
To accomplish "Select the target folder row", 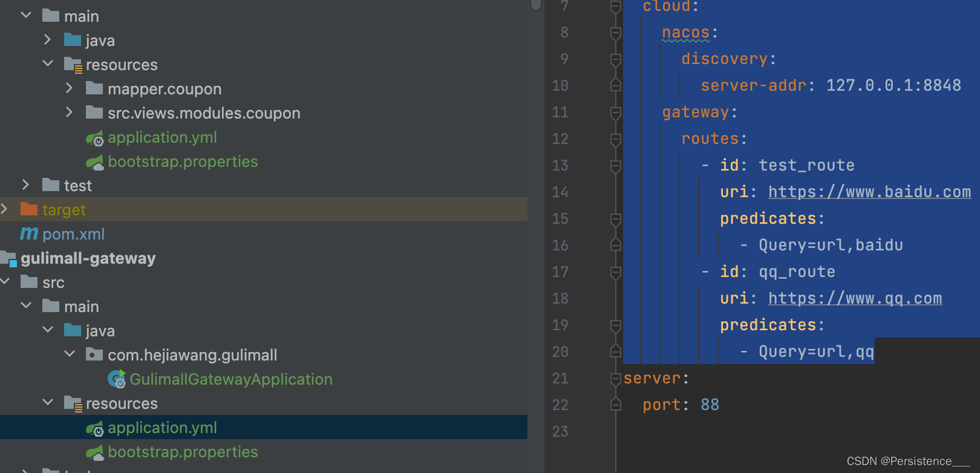I will point(264,209).
